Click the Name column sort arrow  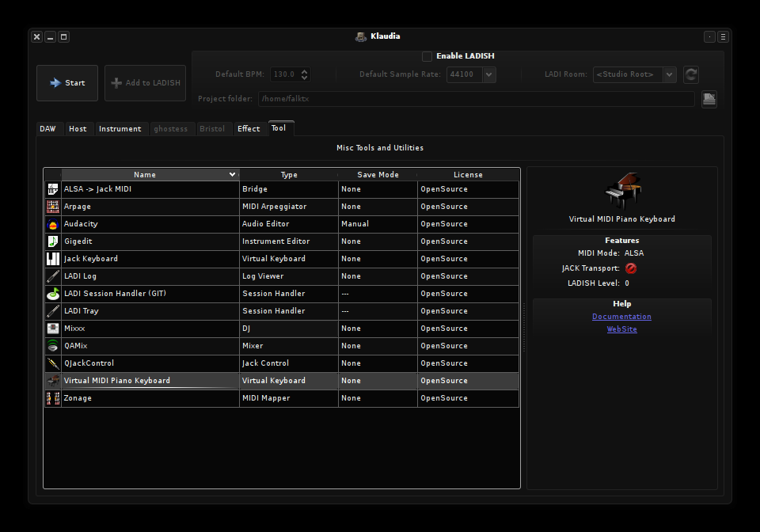(x=232, y=174)
